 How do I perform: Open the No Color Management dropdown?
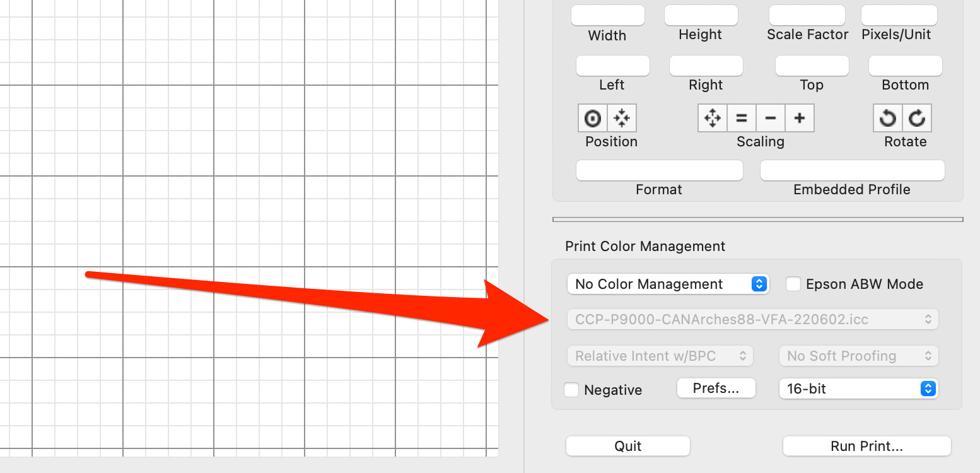coord(668,284)
